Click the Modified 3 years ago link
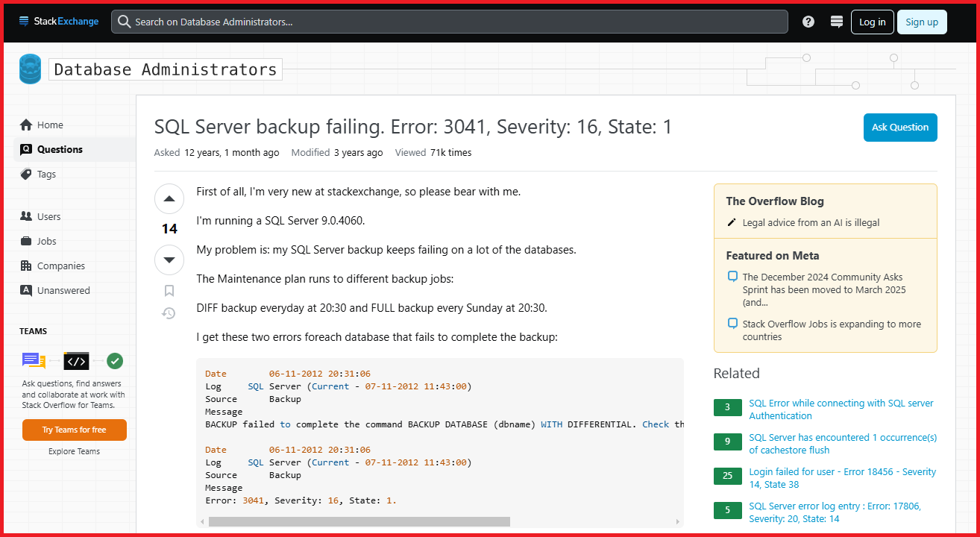This screenshot has width=980, height=537. coord(337,152)
